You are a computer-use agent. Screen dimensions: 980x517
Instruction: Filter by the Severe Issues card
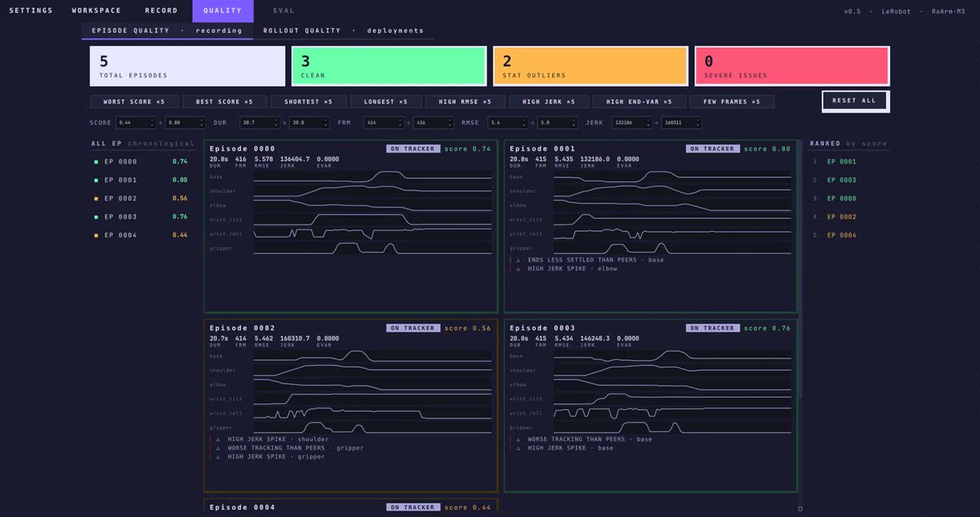point(792,66)
